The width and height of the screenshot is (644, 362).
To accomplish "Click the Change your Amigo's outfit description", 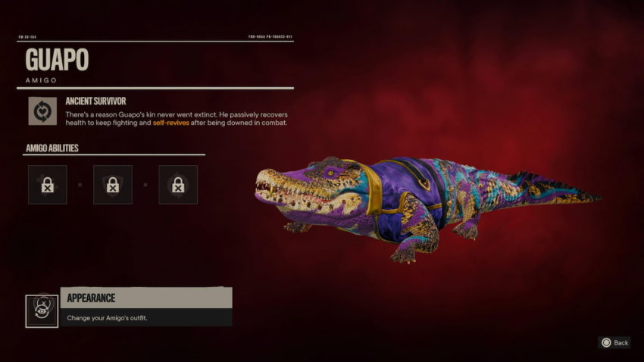I will pos(107,318).
